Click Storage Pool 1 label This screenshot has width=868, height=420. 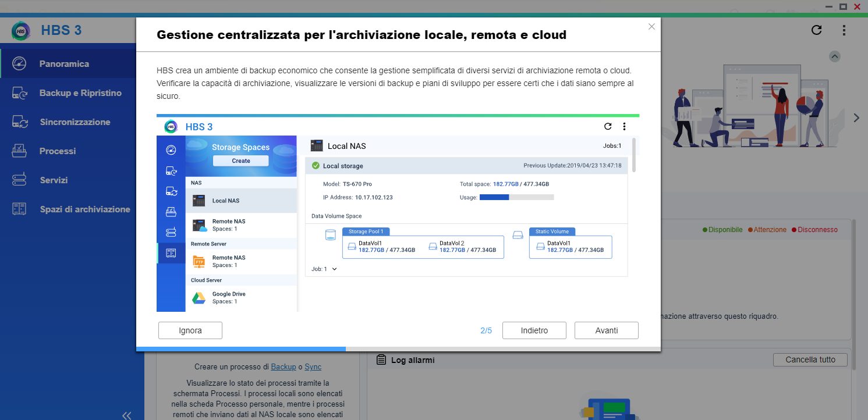coord(366,232)
